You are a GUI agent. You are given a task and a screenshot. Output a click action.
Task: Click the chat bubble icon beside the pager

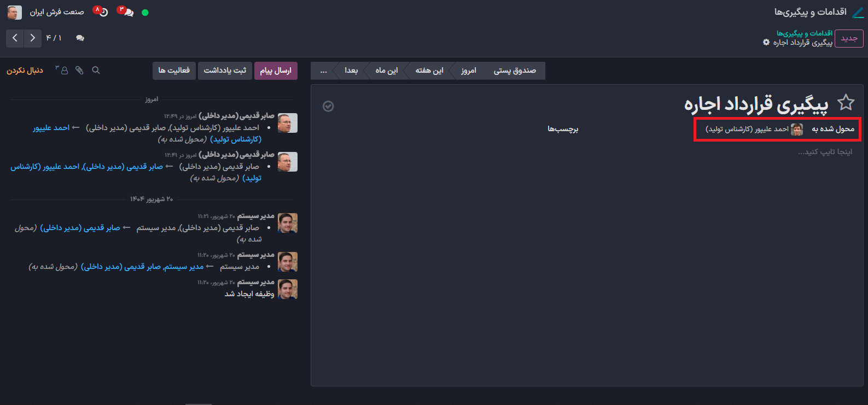80,38
